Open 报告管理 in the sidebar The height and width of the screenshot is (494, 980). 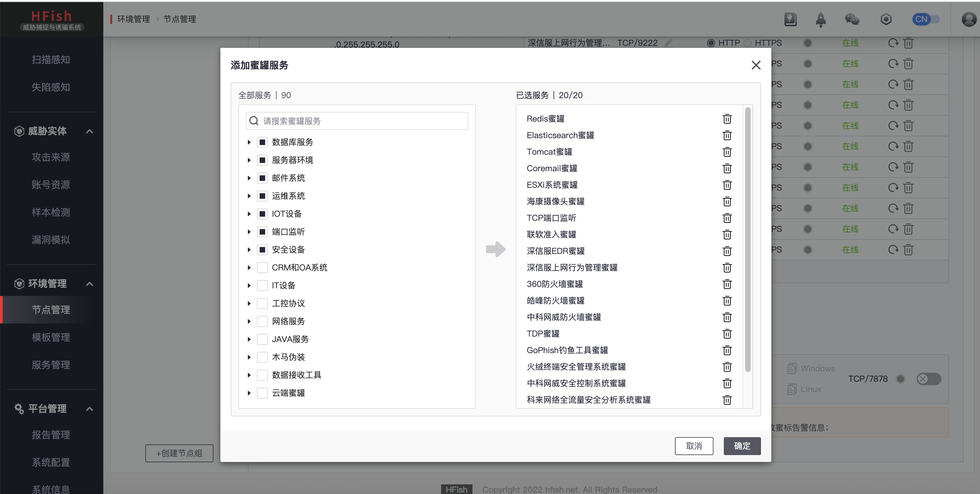click(51, 434)
